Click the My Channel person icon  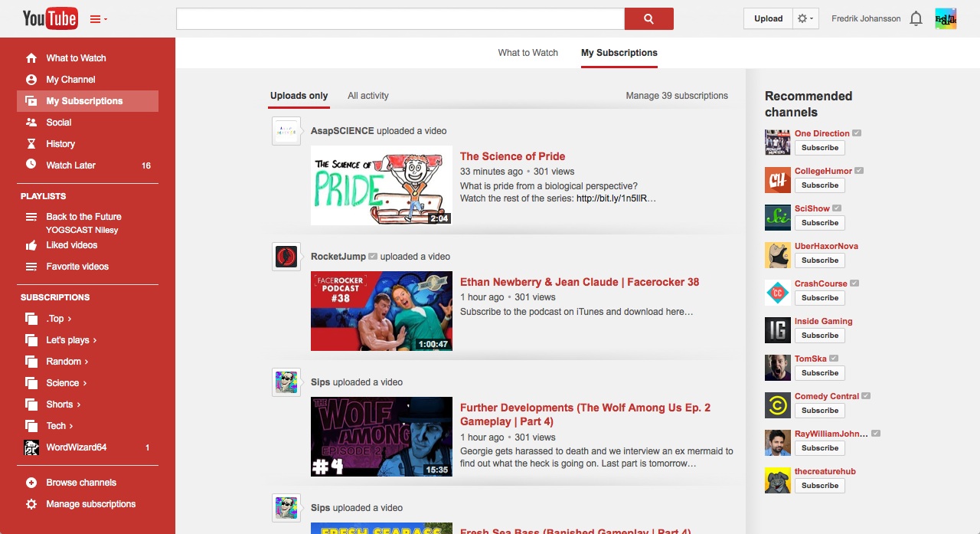tap(31, 80)
